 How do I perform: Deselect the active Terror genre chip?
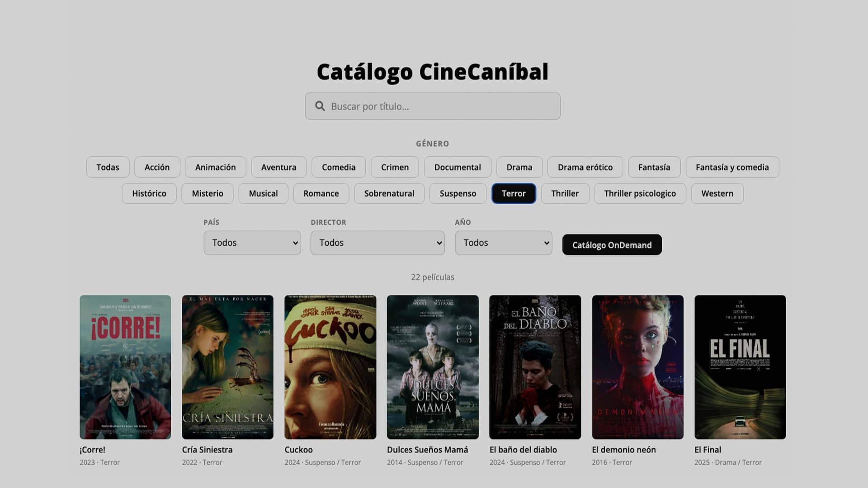click(514, 193)
